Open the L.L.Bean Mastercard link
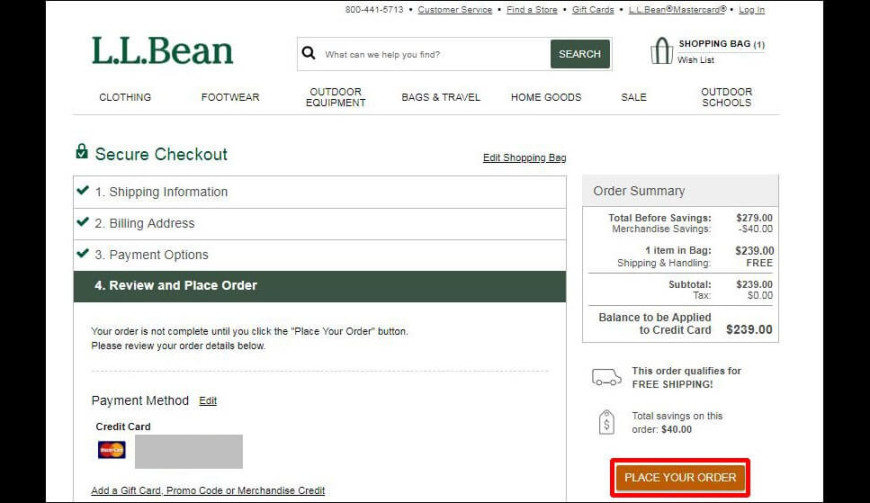This screenshot has width=870, height=503. point(677,9)
